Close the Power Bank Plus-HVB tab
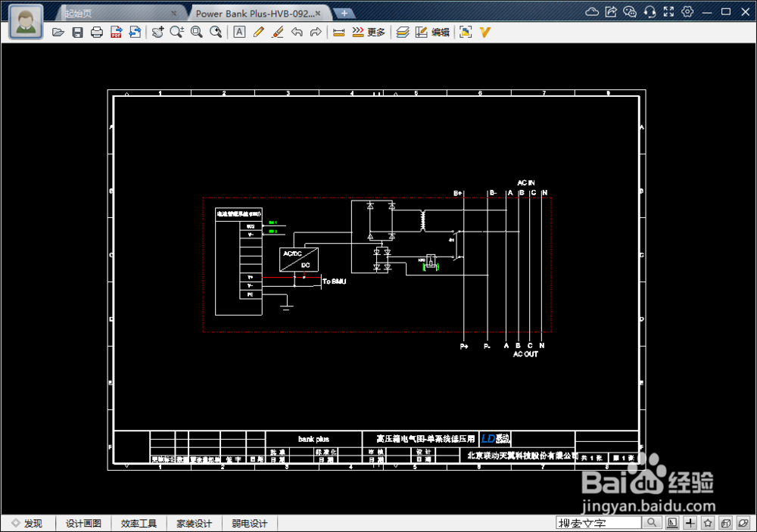The width and height of the screenshot is (757, 532). click(318, 14)
